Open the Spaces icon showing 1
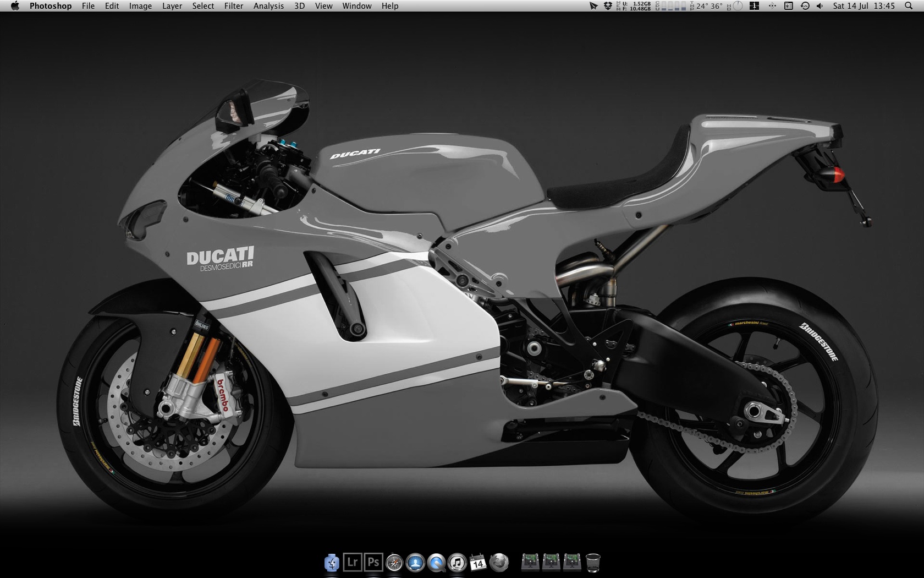The image size is (924, 578). click(755, 6)
